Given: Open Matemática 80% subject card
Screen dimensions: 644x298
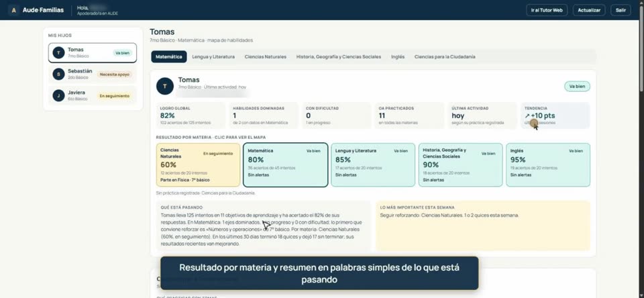Looking at the screenshot, I should 286,165.
